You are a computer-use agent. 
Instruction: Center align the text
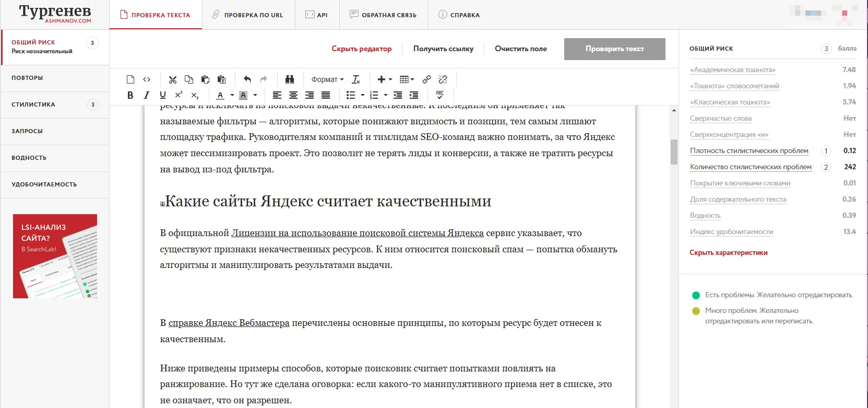point(293,95)
